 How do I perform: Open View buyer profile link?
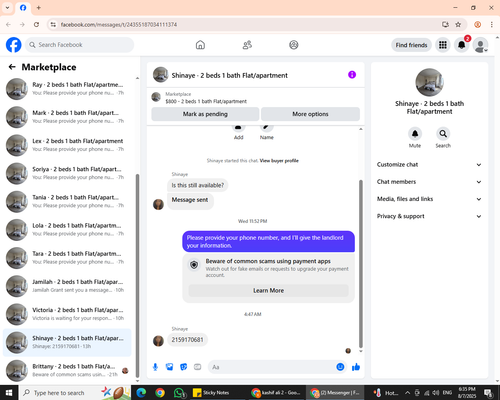(x=279, y=161)
